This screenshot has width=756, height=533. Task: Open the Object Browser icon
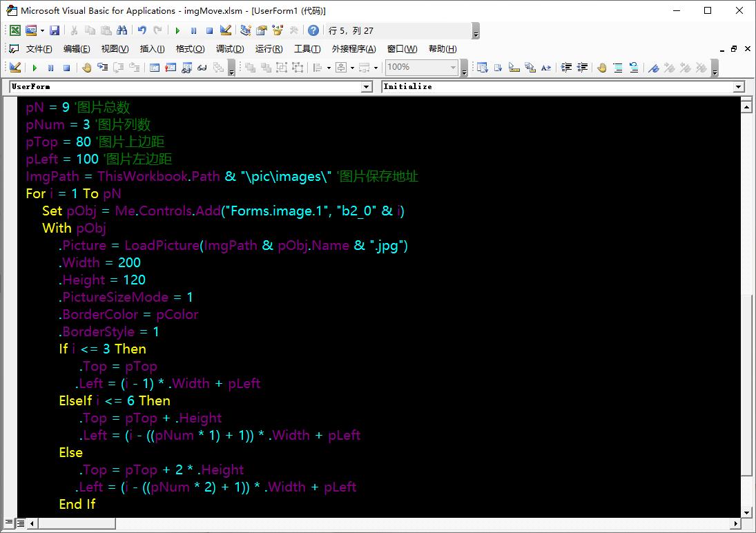278,30
